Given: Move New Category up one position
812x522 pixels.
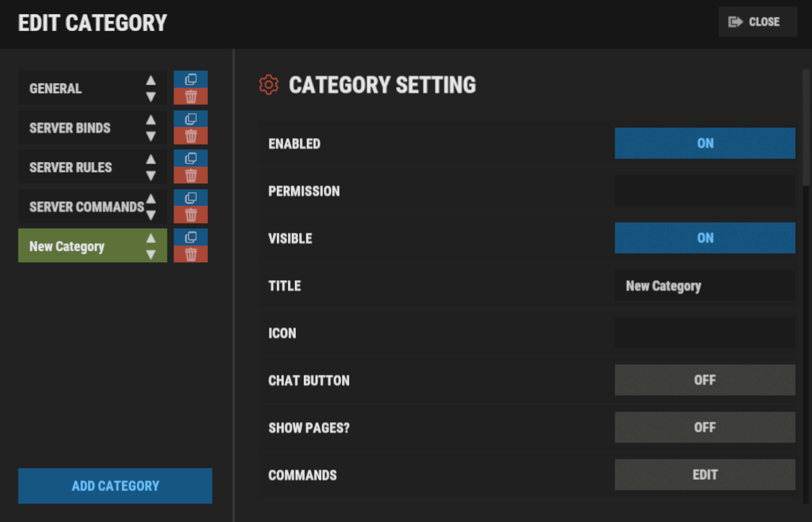Looking at the screenshot, I should point(150,238).
